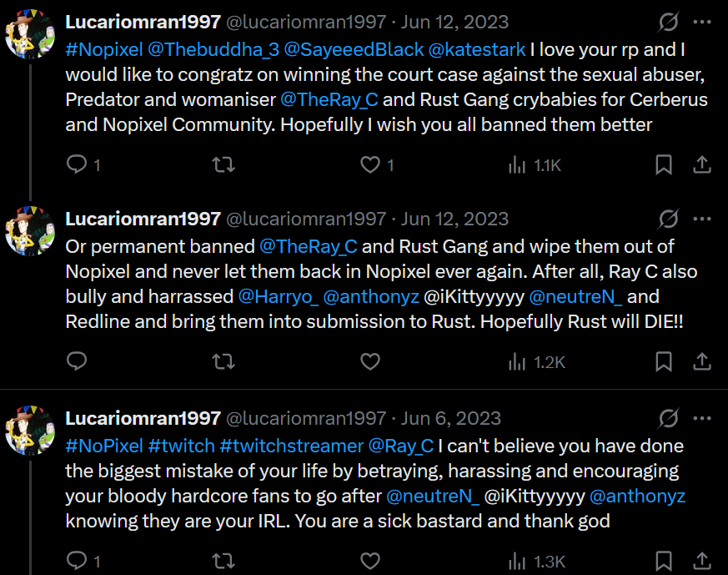The image size is (728, 575).
Task: Open the Jun 6, 2023 tweet timestamp
Action: pyautogui.click(x=450, y=417)
